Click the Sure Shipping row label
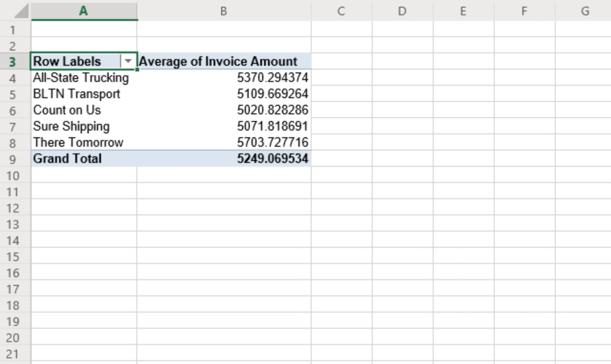The image size is (611, 364). point(71,126)
